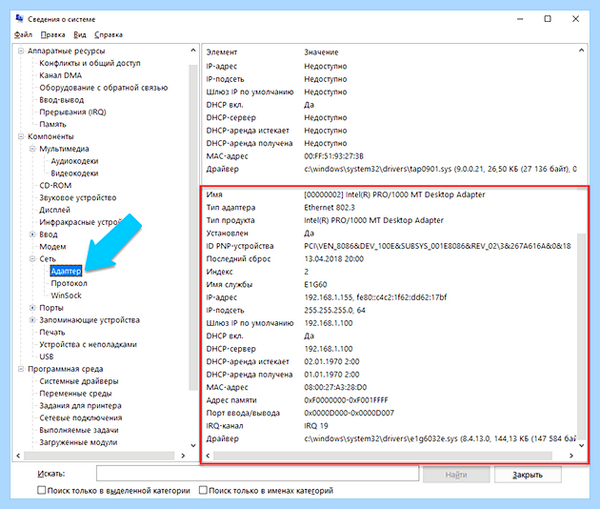Viewport: 600px width, 509px height.
Task: Click the IRQ 19 value
Action: 316,426
